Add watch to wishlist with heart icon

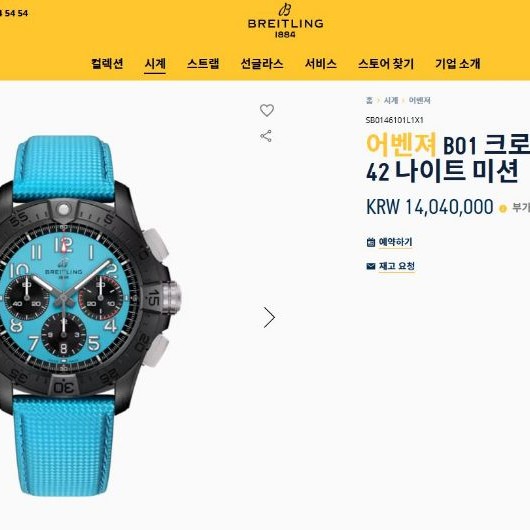(267, 110)
